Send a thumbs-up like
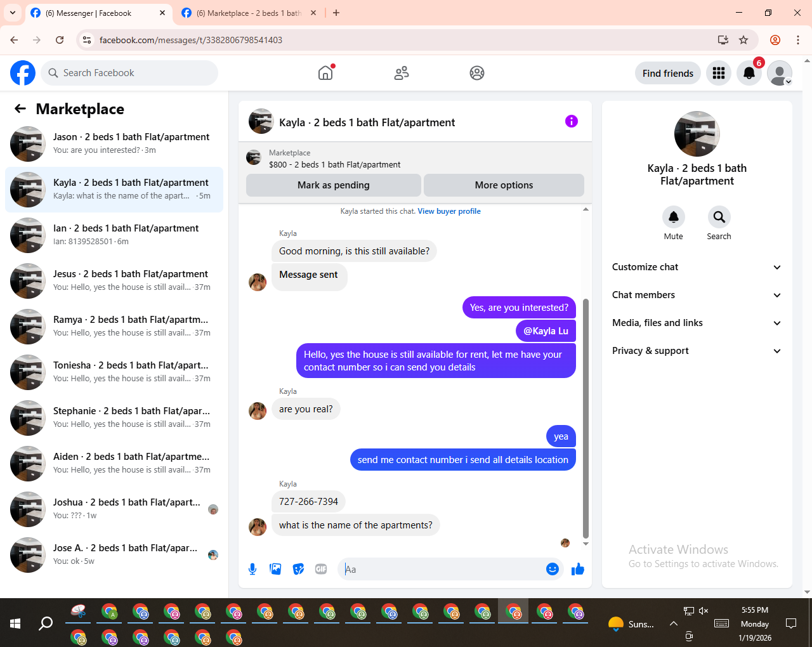The height and width of the screenshot is (647, 812). coord(577,569)
